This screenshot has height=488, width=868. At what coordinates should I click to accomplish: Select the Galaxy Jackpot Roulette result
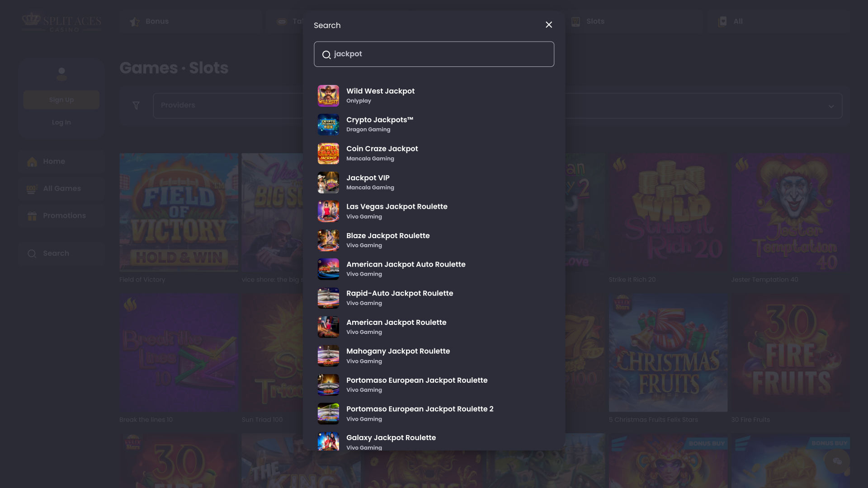coord(391,437)
